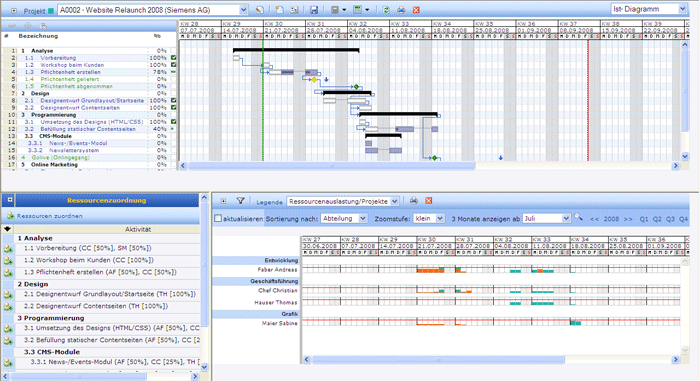Click resource icon for 2.1 Designentwurf Grundlayout/Startseite
The width and height of the screenshot is (700, 381).
click(x=8, y=295)
